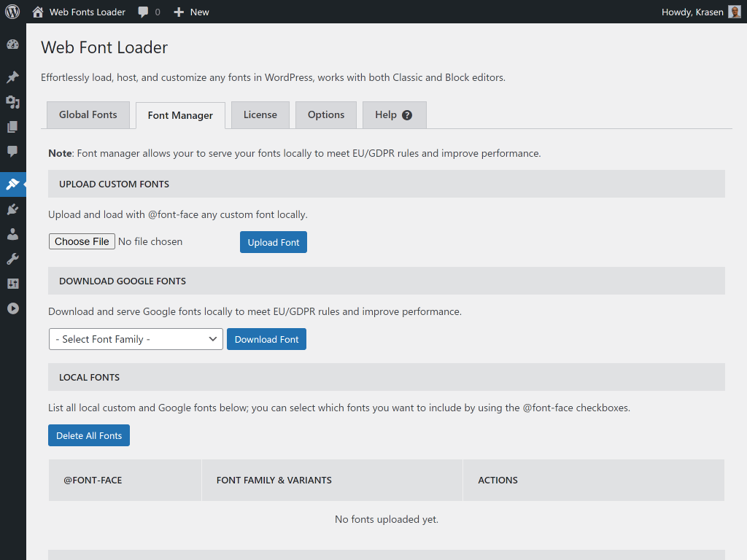The height and width of the screenshot is (560, 747).
Task: Click Krasen's avatar image
Action: (735, 12)
